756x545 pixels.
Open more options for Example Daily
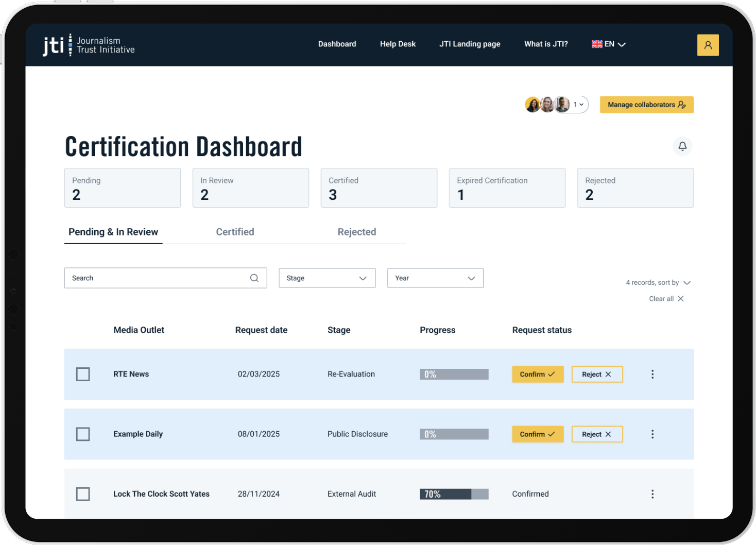652,434
